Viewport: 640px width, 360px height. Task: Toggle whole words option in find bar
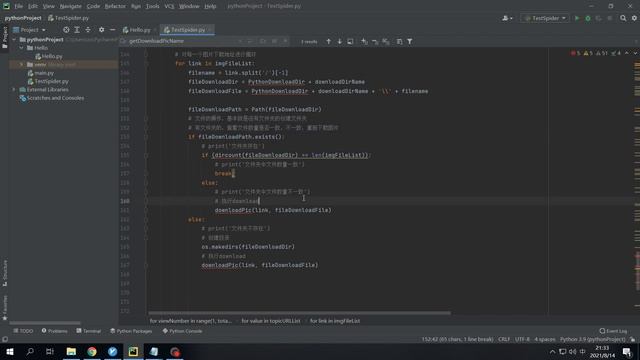274,41
